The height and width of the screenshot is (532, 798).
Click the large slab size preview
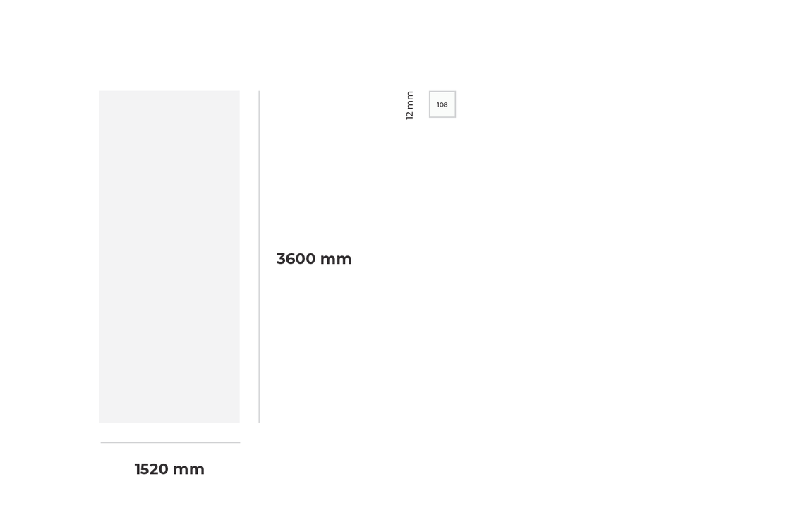point(169,256)
